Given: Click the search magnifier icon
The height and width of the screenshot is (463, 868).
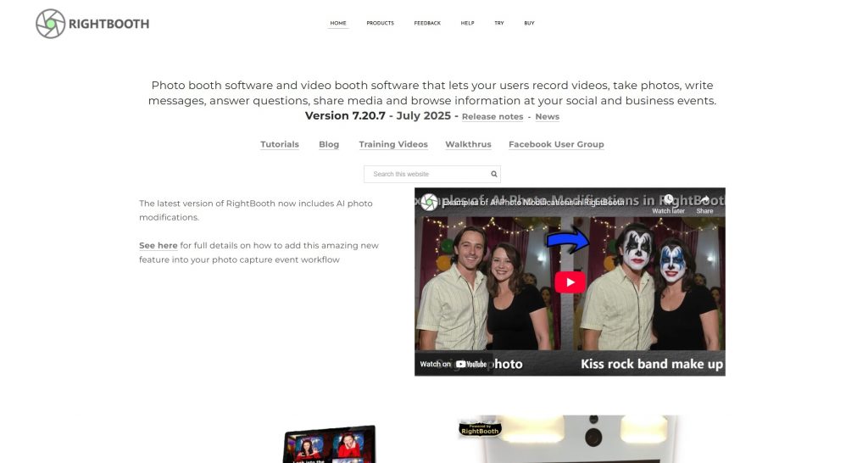Looking at the screenshot, I should 494,174.
